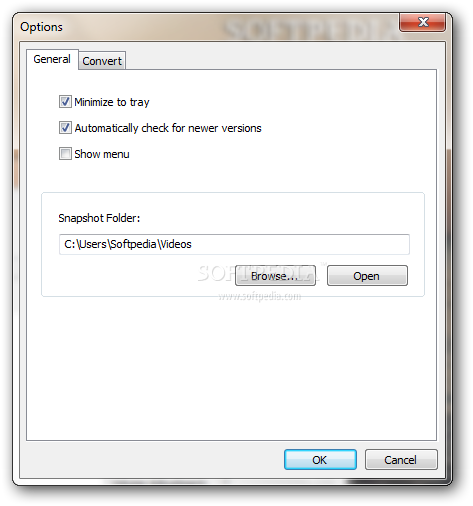The height and width of the screenshot is (506, 473).
Task: Click the C:\Users\Softpedia\Videos path text
Action: (128, 244)
